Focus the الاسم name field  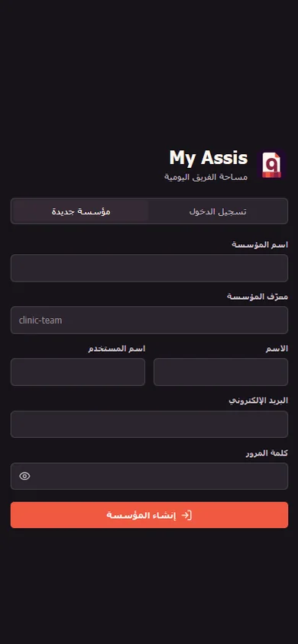pyautogui.click(x=221, y=372)
